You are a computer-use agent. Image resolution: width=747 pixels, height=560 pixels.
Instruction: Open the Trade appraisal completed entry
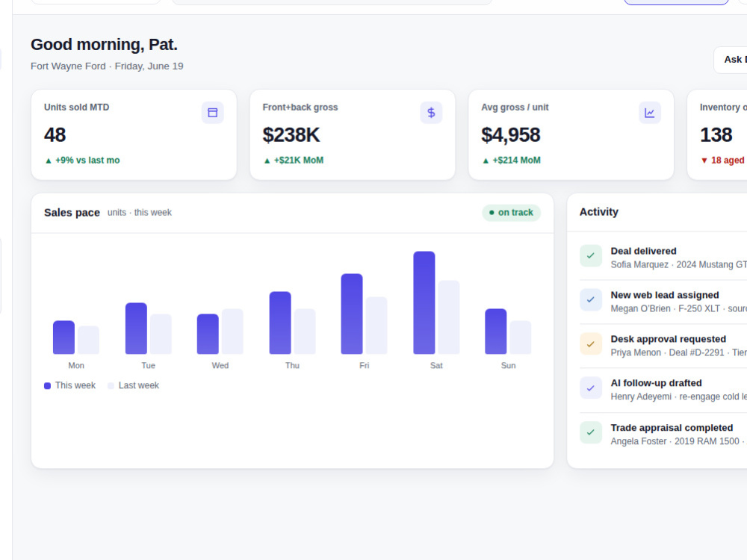[663, 435]
